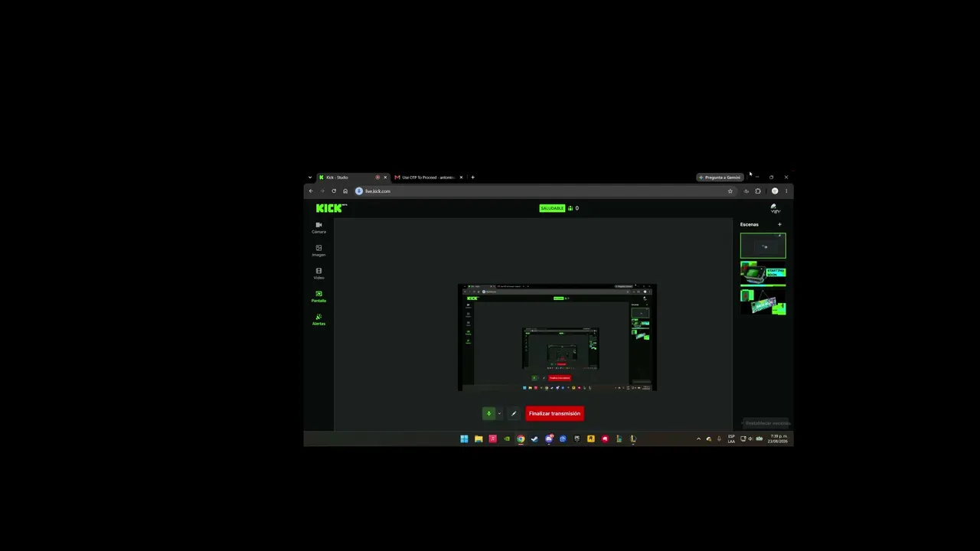980x551 pixels.
Task: Select the Pantalla screen share source
Action: [318, 296]
